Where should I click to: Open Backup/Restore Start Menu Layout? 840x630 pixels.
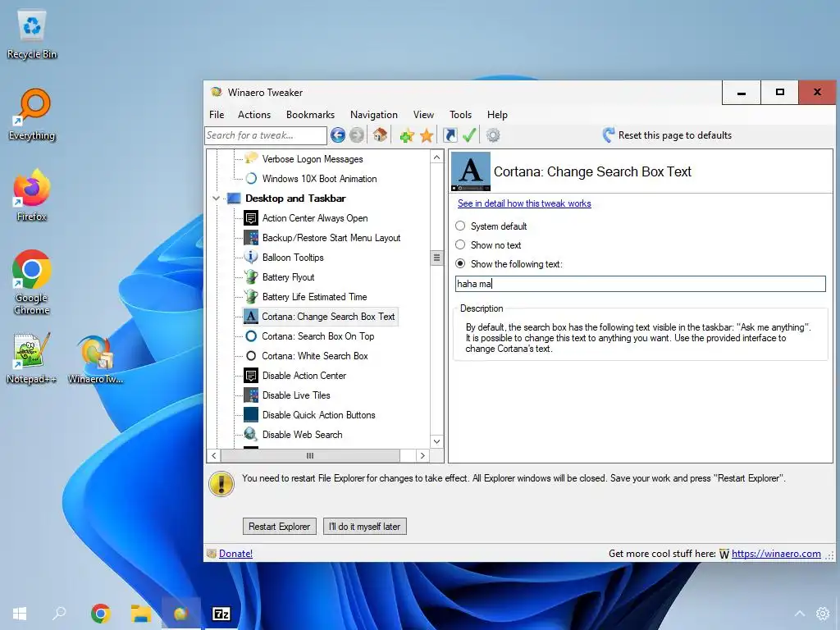331,238
